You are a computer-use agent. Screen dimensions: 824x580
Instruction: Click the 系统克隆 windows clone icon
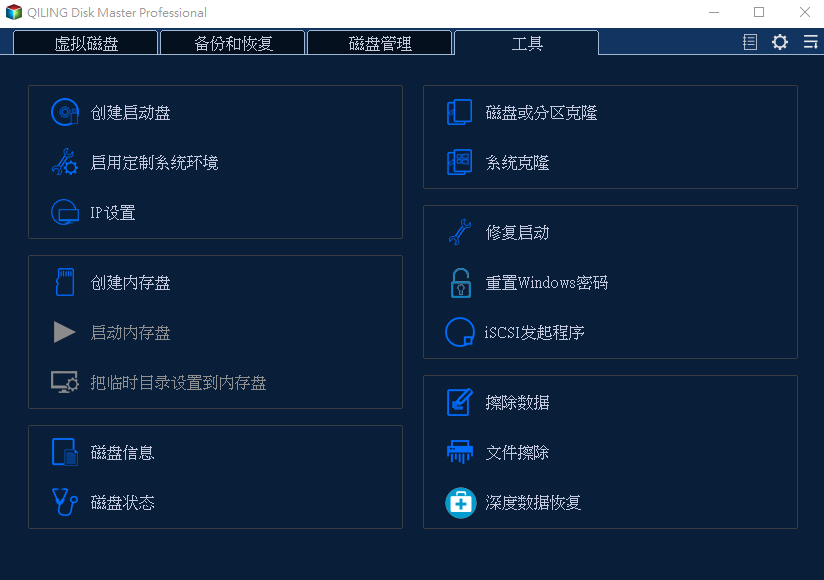click(x=459, y=162)
